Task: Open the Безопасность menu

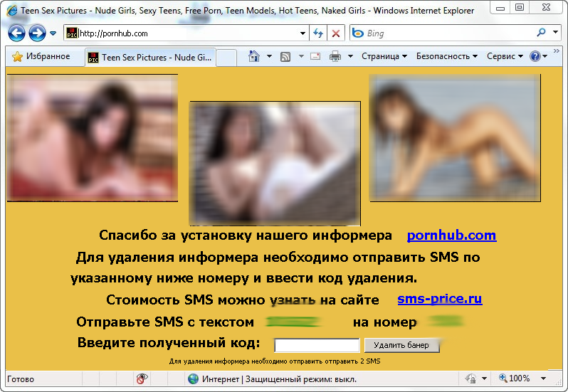Action: (447, 56)
